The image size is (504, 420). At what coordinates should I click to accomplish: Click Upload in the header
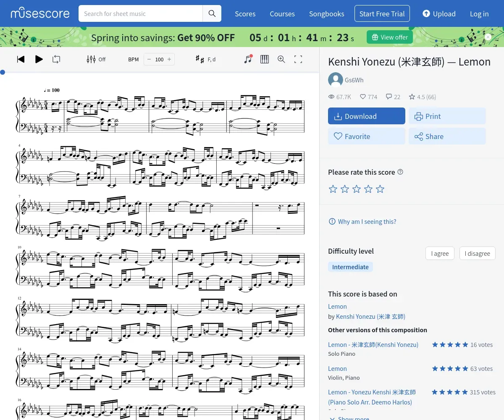(x=439, y=14)
